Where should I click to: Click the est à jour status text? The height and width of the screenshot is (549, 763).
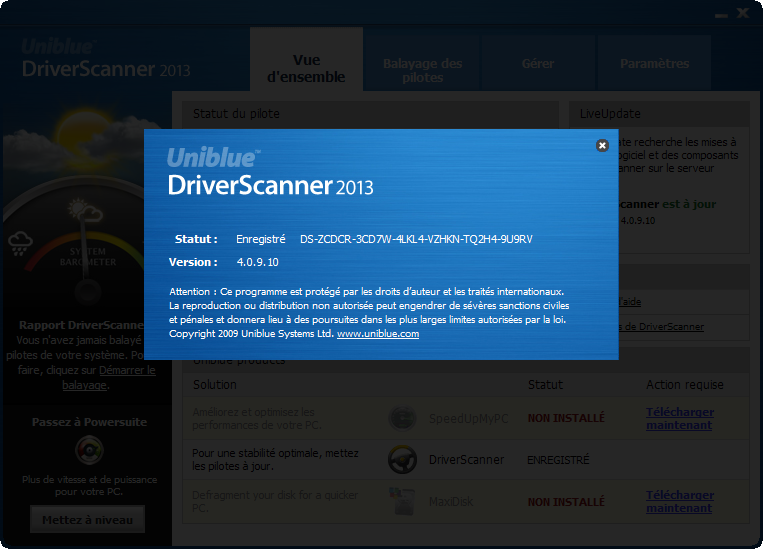tap(689, 204)
